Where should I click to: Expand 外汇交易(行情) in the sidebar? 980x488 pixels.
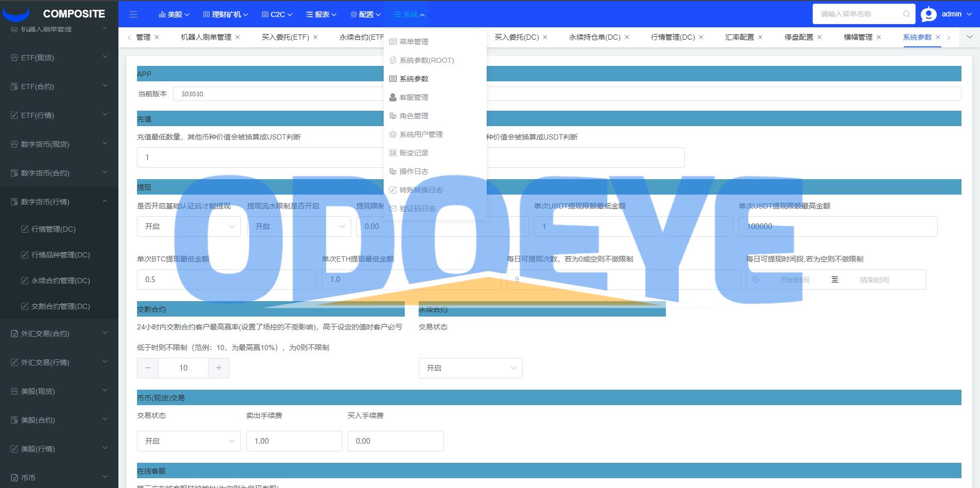[59, 362]
